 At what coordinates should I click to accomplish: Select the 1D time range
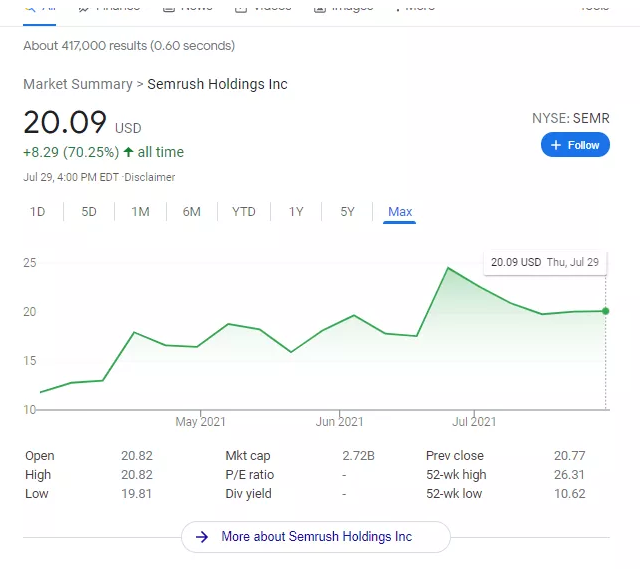click(x=38, y=211)
